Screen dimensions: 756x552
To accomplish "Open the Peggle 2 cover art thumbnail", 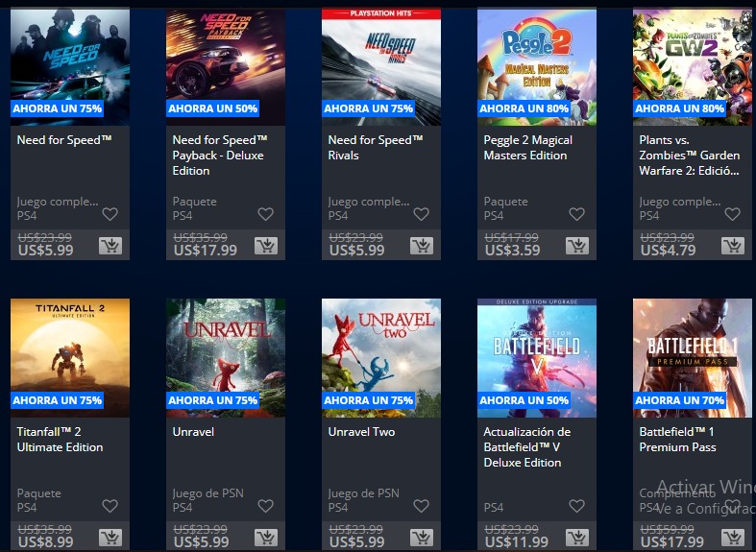I will (x=537, y=66).
